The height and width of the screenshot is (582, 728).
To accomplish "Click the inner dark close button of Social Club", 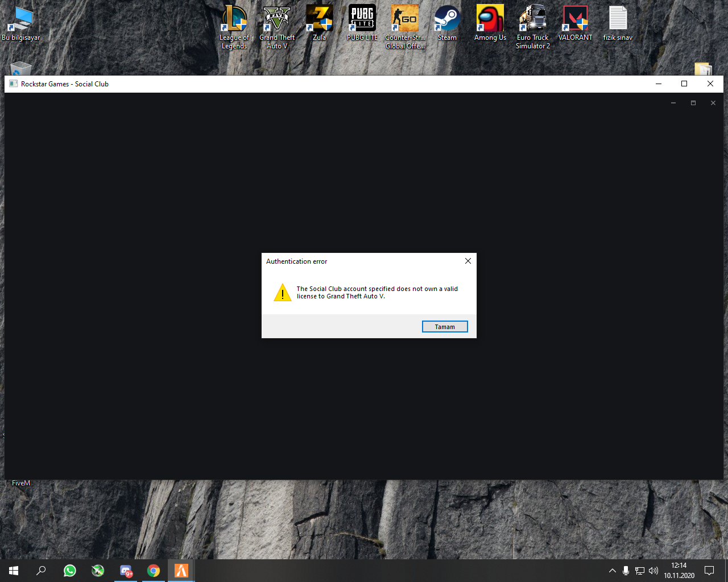I will point(713,103).
